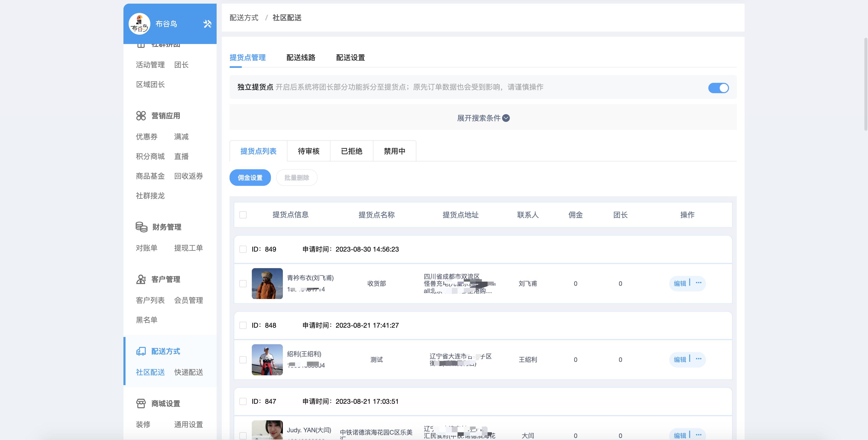Image resolution: width=868 pixels, height=440 pixels.
Task: Click the 客户管理 user icon
Action: 141,279
